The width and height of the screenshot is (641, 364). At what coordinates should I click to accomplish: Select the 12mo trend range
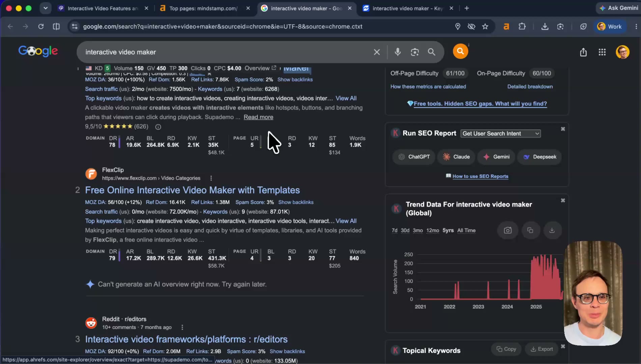pos(433,231)
